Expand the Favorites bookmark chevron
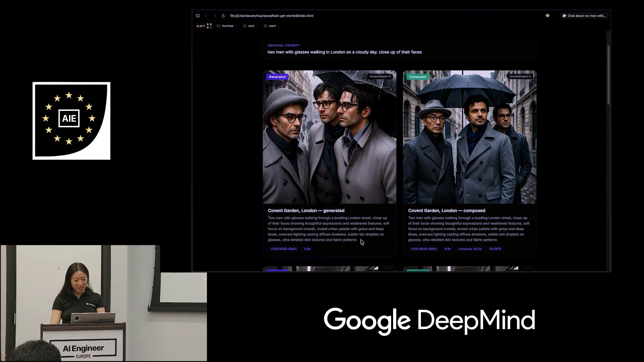Viewport: 644px width, 362px height. point(236,26)
